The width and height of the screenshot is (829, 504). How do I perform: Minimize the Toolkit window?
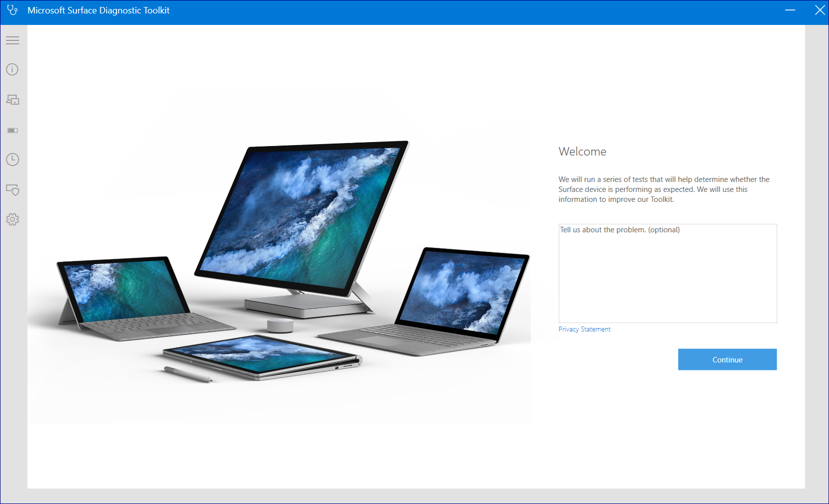pyautogui.click(x=790, y=10)
